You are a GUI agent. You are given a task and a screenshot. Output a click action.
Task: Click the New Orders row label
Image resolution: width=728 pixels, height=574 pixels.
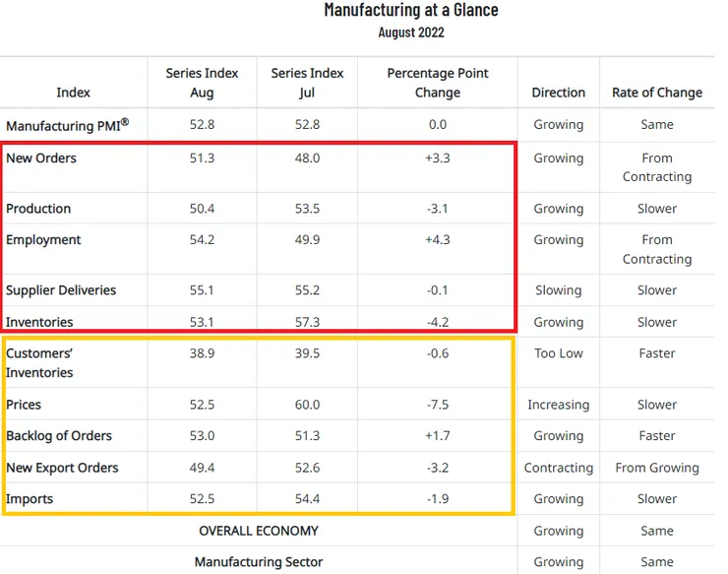pos(41,159)
